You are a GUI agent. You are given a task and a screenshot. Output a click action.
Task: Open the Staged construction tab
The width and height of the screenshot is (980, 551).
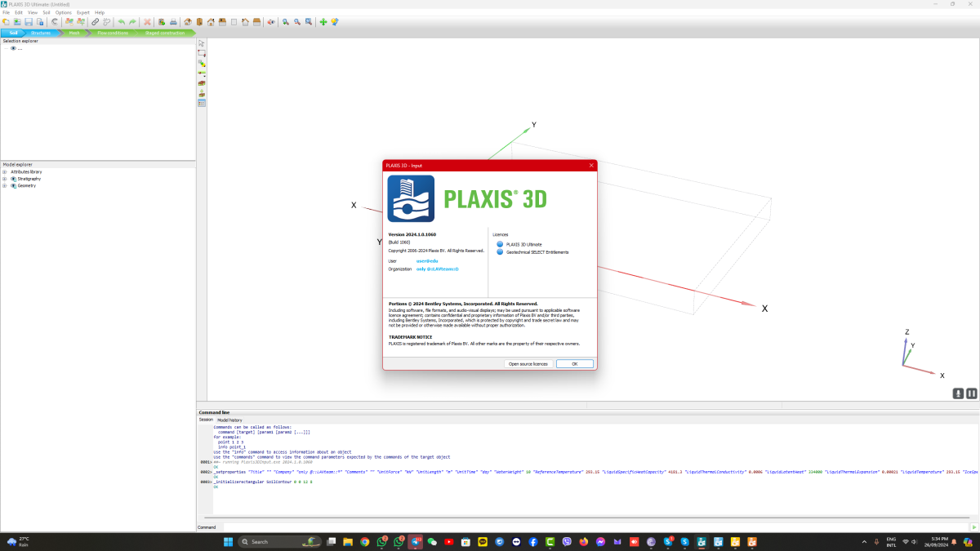[163, 33]
